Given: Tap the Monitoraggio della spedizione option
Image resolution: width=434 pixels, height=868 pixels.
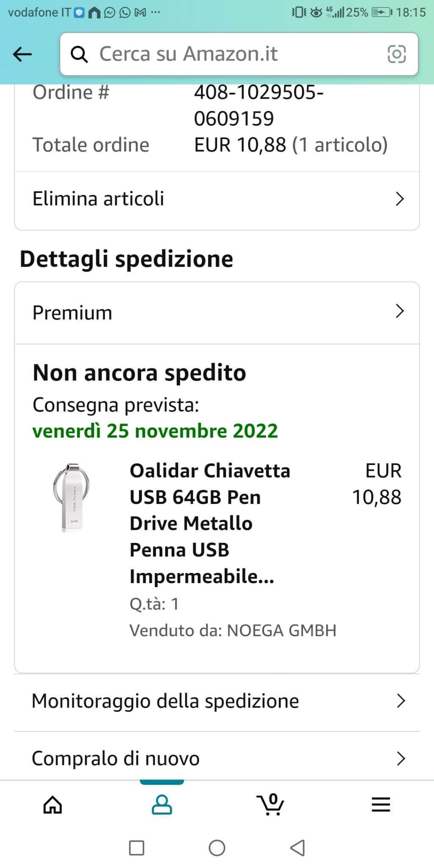Looking at the screenshot, I should pos(165,701).
